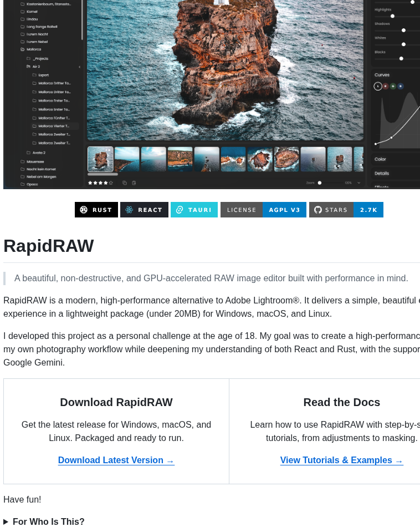Click the fourth filled rating star
The height and width of the screenshot is (527, 420).
tap(106, 183)
